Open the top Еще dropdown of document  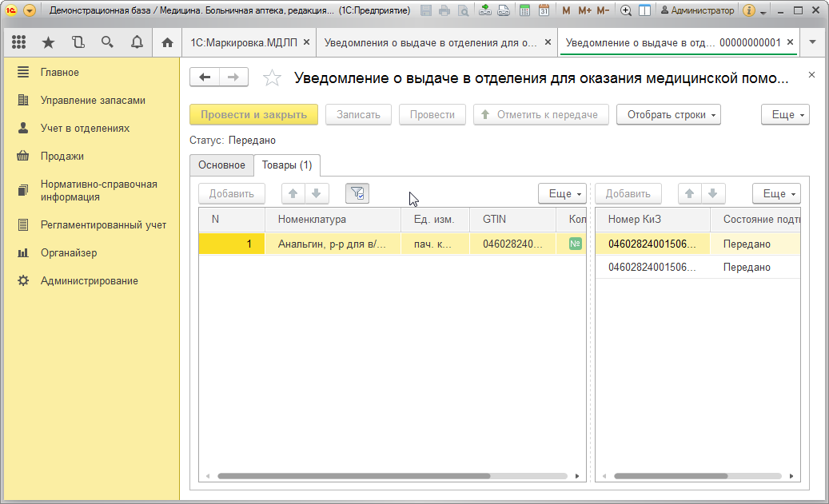click(785, 115)
